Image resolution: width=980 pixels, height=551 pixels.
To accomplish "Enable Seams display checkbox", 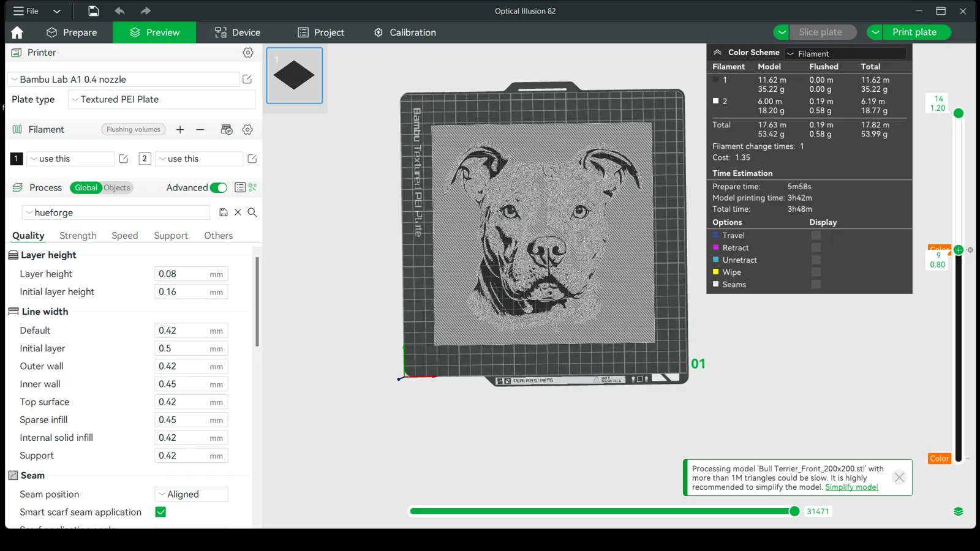I will point(816,284).
